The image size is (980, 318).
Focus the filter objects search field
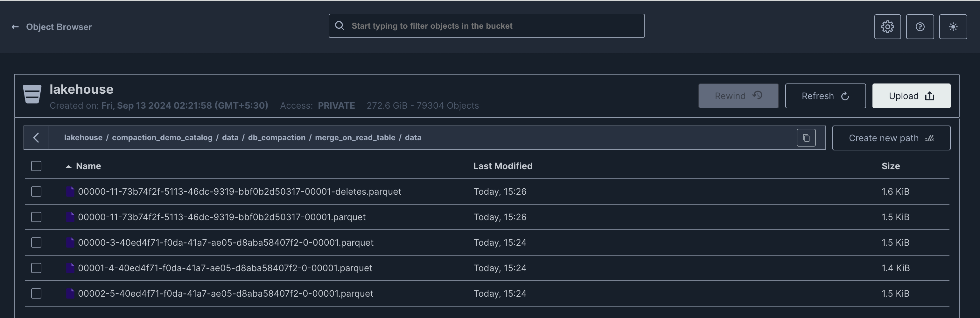[486, 26]
